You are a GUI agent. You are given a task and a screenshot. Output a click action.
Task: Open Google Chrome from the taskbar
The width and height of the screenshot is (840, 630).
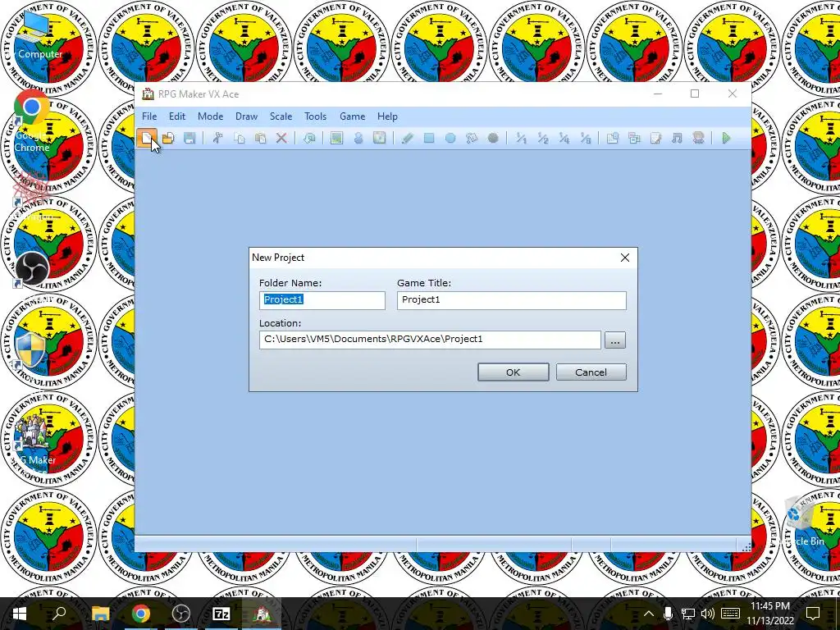click(141, 614)
